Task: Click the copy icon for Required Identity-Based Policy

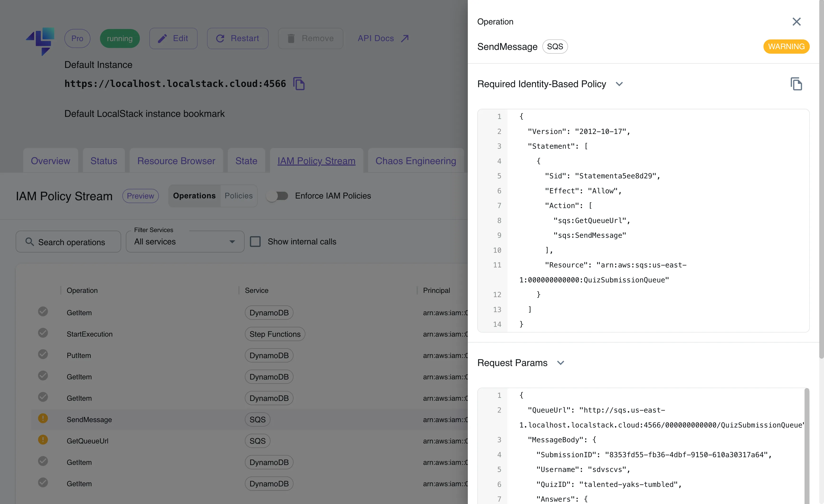Action: pyautogui.click(x=796, y=84)
